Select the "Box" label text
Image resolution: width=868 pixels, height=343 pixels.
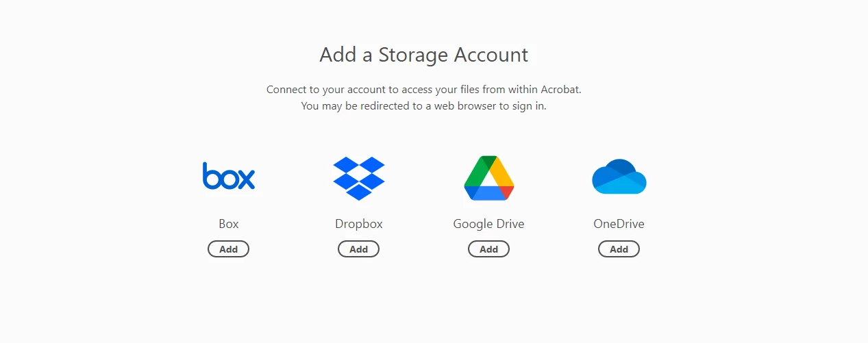click(229, 224)
